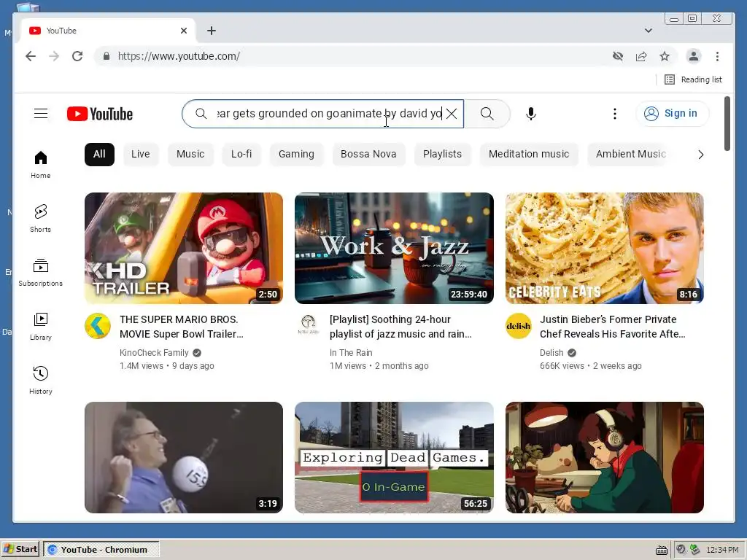
Task: Open the lottery ball man video thumbnail
Action: pos(183,457)
